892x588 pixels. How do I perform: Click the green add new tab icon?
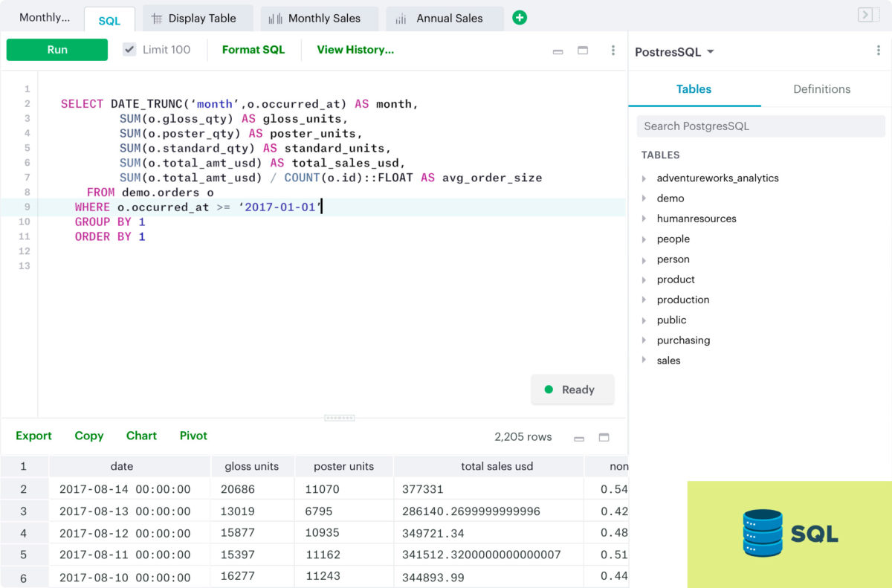[520, 18]
